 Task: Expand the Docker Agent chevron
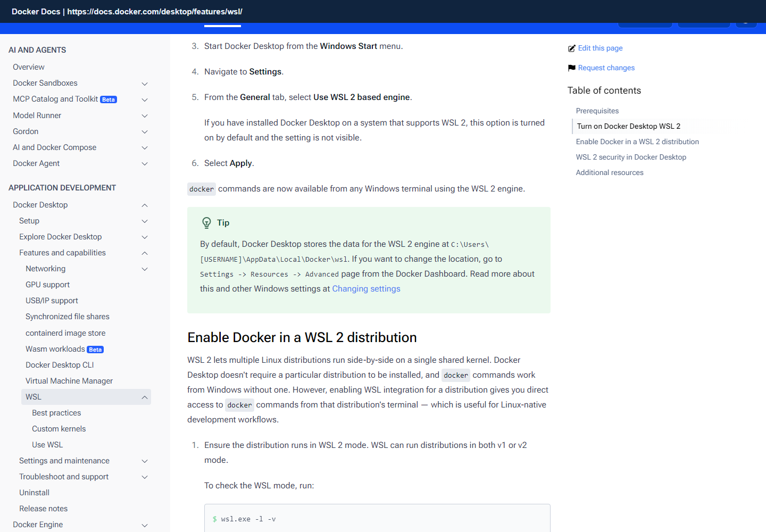[x=145, y=163]
